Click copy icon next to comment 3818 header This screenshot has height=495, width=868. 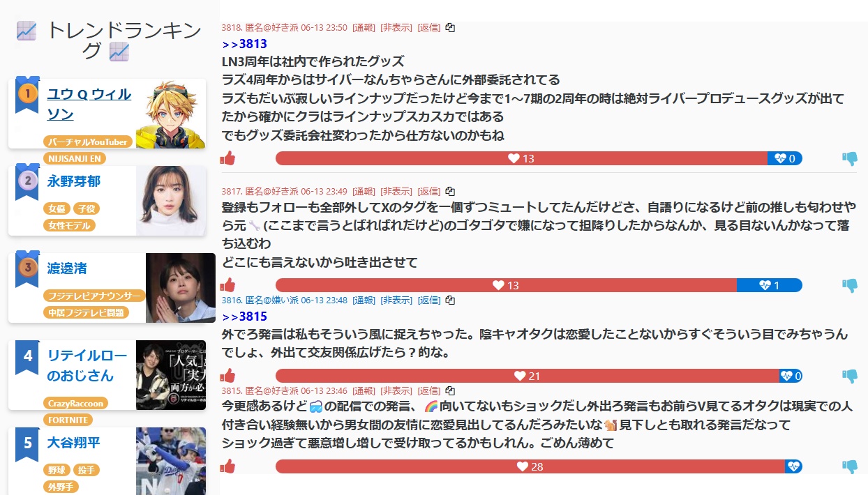(450, 28)
